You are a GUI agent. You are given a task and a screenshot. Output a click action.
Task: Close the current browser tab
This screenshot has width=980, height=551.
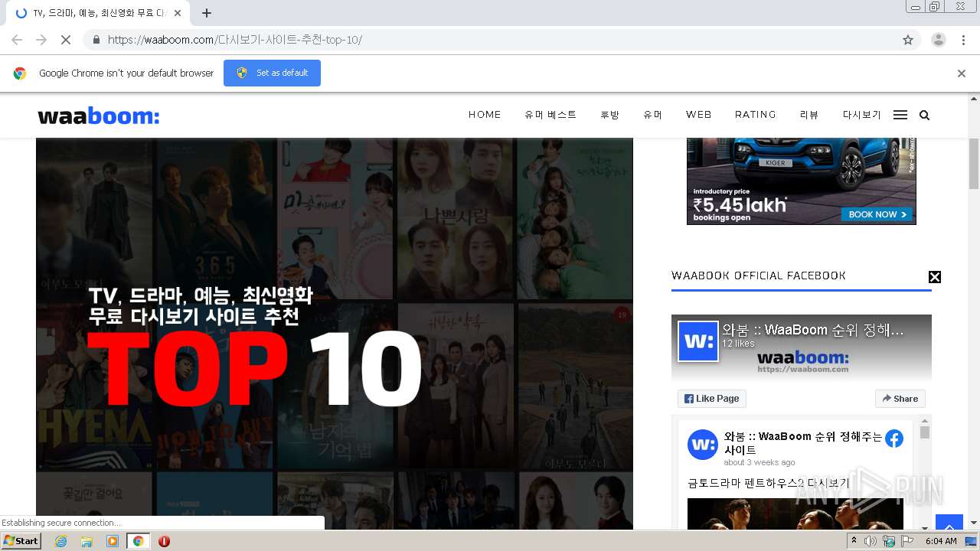[x=178, y=13]
